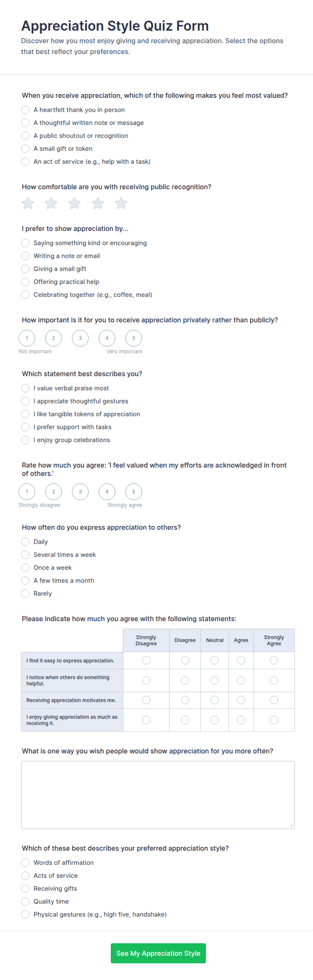Click 'See My Appreciation Style' button

[x=158, y=953]
